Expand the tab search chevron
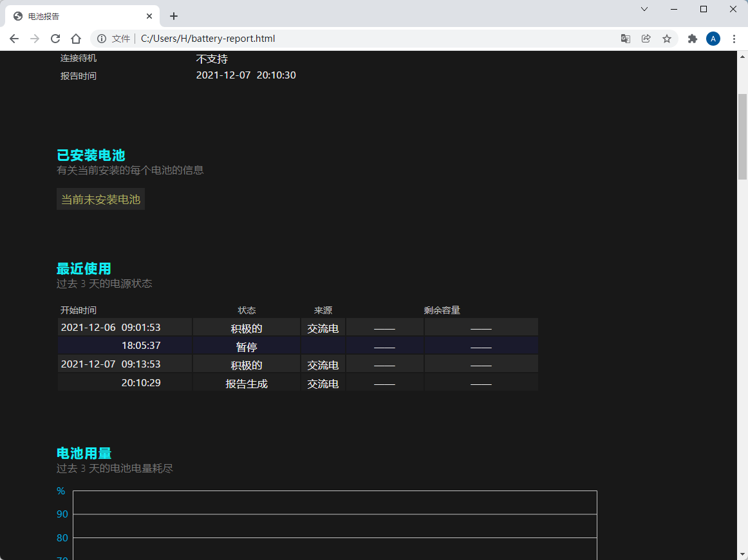Screen dimensions: 748x560 644,9
